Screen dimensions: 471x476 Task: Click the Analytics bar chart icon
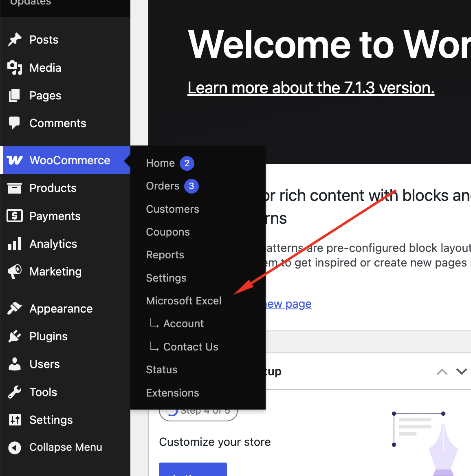click(15, 244)
